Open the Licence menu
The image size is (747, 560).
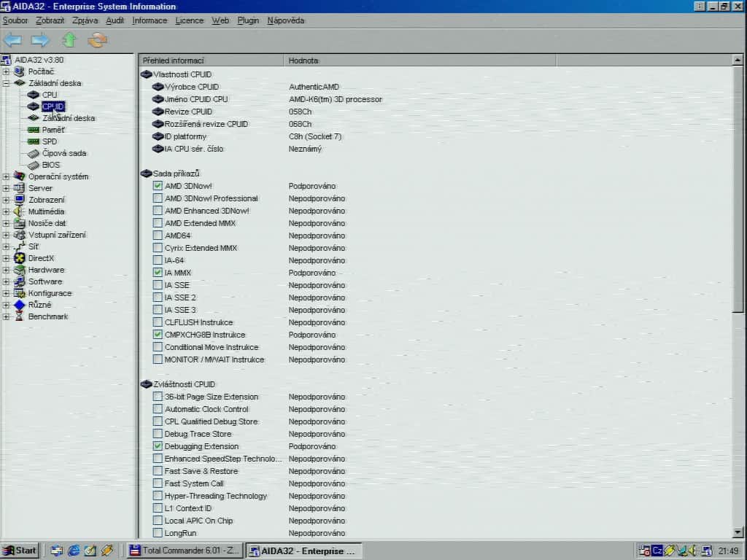189,20
